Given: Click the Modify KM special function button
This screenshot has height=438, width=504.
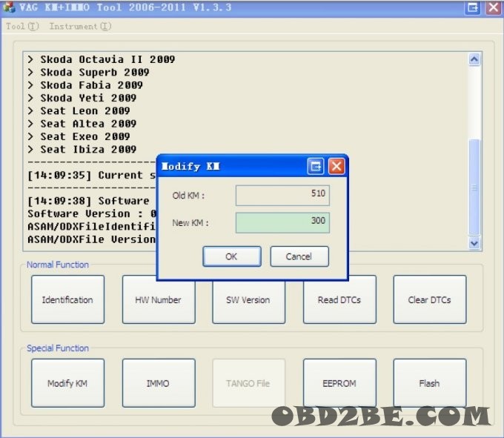Looking at the screenshot, I should coord(68,383).
